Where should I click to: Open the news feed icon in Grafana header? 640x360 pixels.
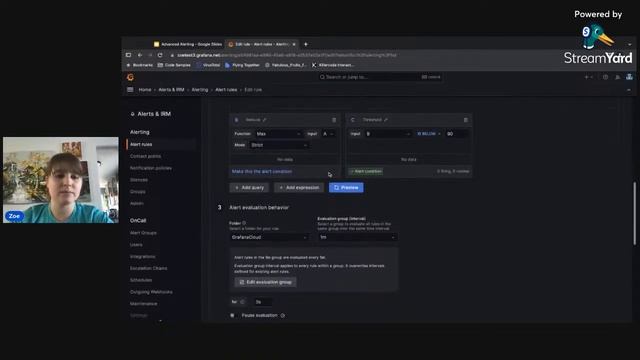point(618,77)
